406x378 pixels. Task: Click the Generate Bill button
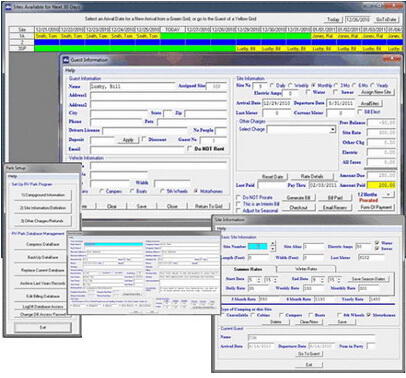click(299, 198)
